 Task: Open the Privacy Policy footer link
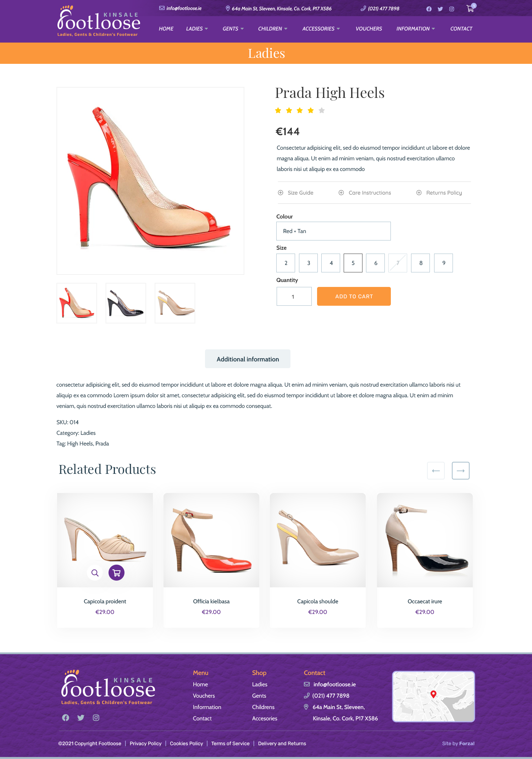[x=145, y=743]
